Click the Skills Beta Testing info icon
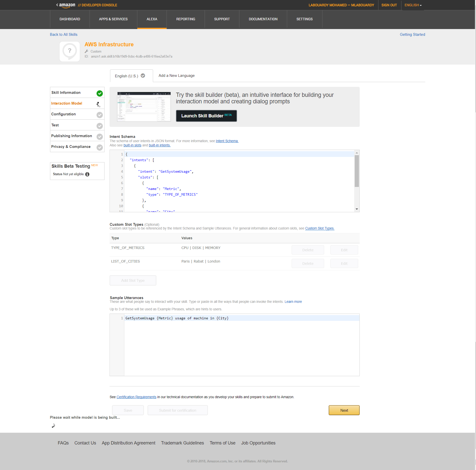The image size is (476, 470). click(87, 174)
